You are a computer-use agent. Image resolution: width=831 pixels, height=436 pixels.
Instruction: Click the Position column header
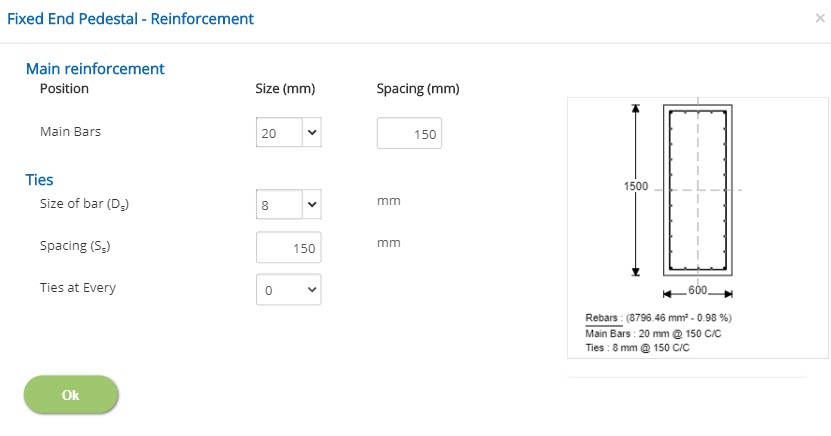coord(64,89)
